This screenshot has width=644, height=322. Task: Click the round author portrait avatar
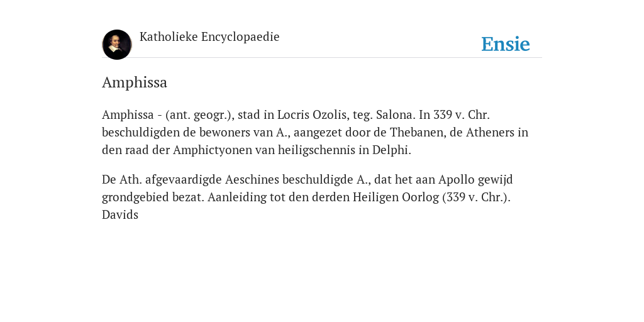(x=117, y=45)
